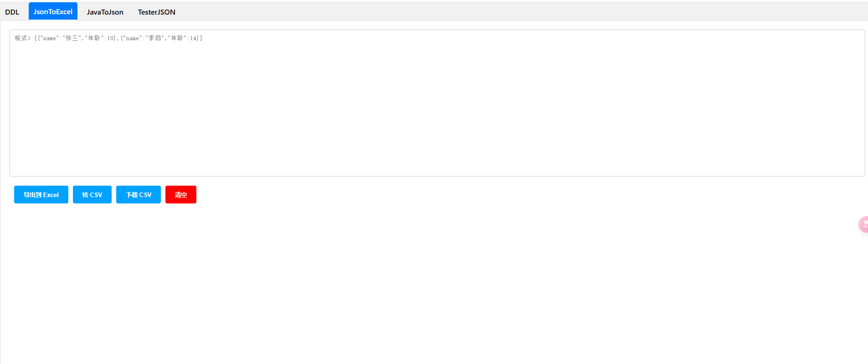Click the 下载 CSV button
This screenshot has height=364, width=868.
tap(139, 195)
